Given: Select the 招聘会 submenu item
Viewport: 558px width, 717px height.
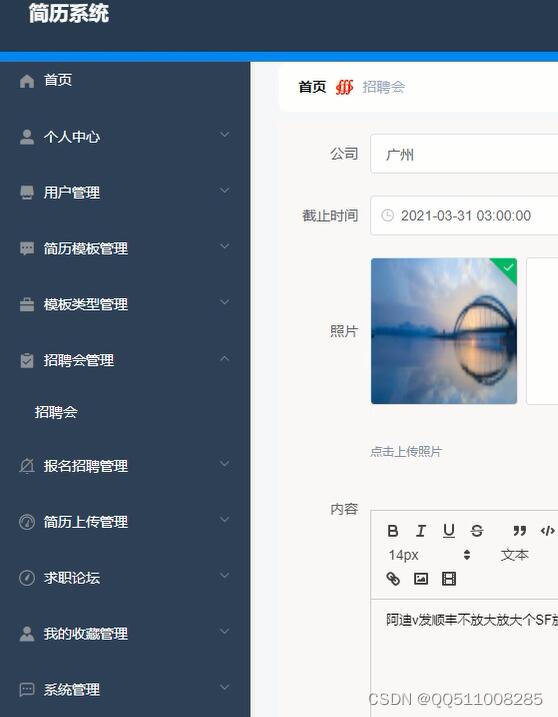Looking at the screenshot, I should tap(125, 412).
